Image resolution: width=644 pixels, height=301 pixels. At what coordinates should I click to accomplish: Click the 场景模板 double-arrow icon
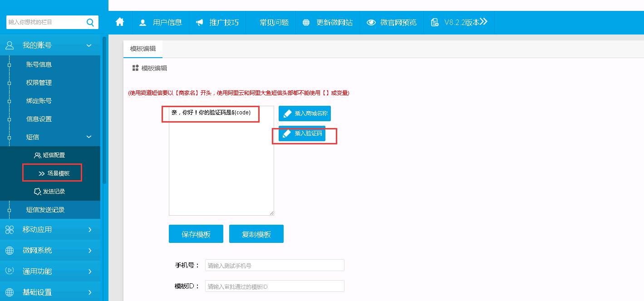(x=42, y=173)
